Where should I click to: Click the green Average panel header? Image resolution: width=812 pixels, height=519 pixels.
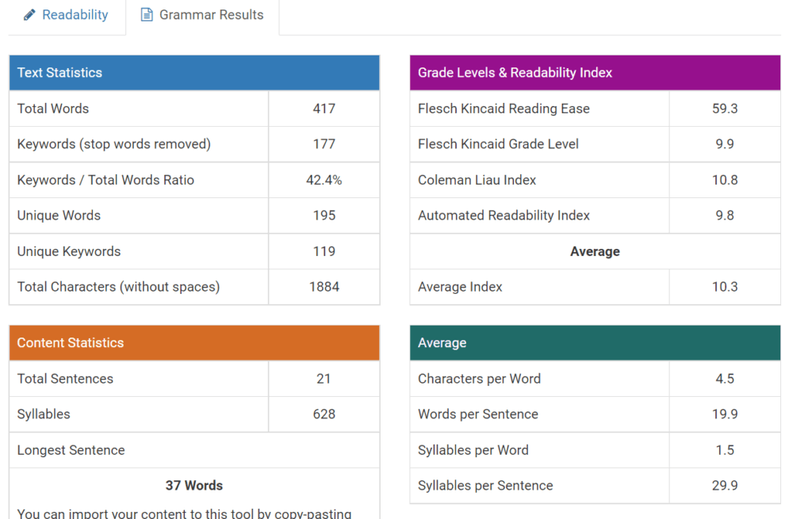point(595,343)
